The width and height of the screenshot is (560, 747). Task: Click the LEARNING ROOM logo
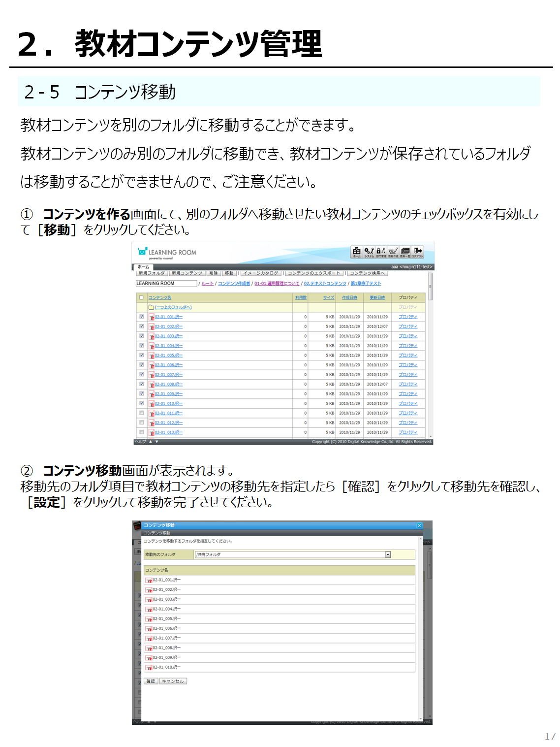167,253
